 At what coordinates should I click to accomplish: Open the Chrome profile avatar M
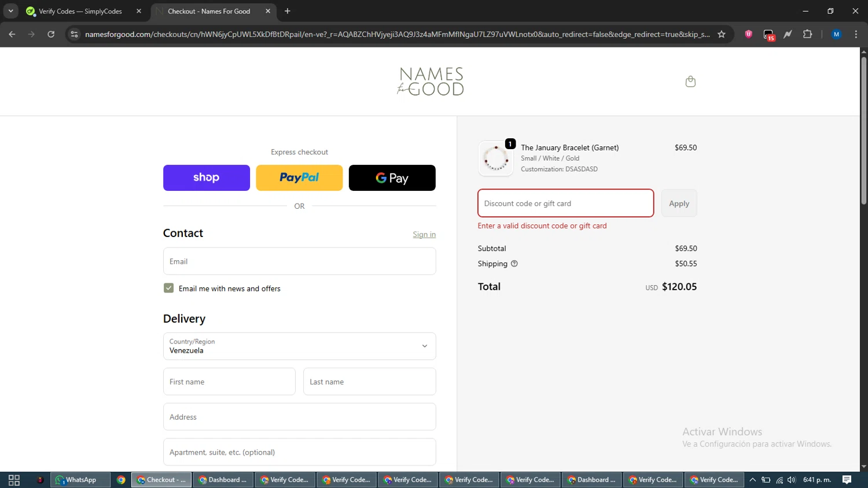pos(836,34)
